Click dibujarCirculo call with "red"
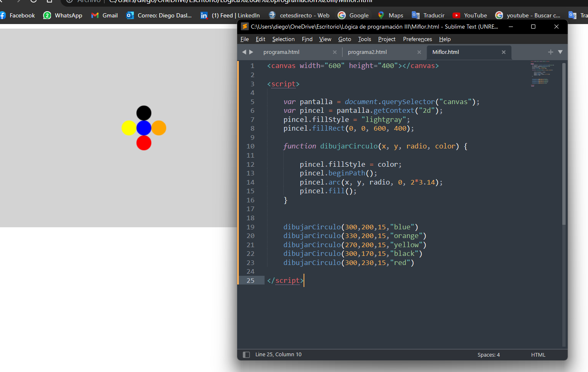 349,263
